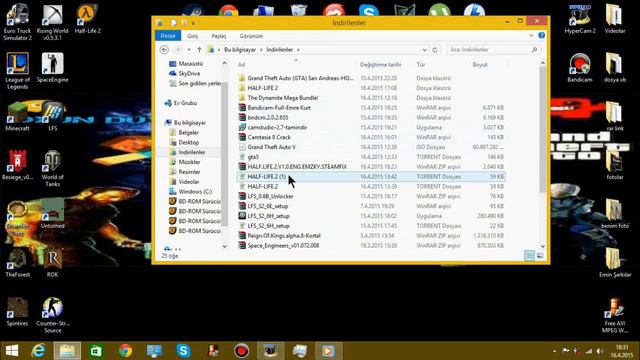Image resolution: width=640 pixels, height=360 pixels.
Task: Open TheForest desktop shortcut
Action: (x=18, y=262)
